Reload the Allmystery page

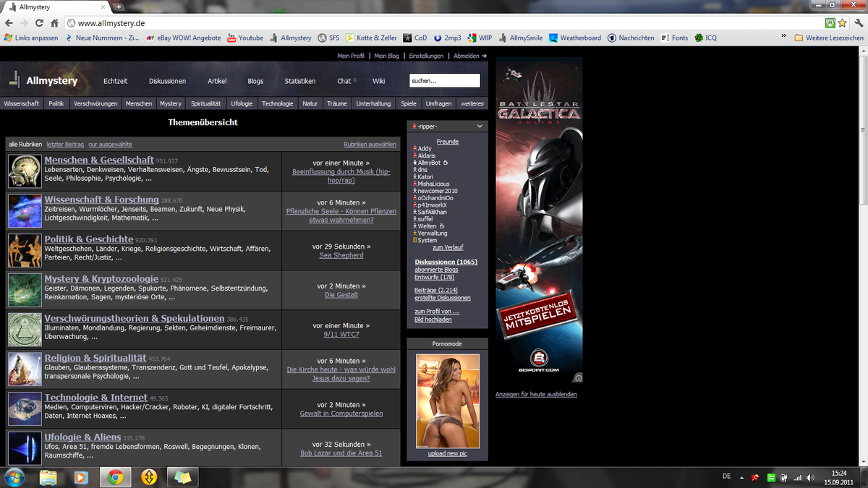[39, 23]
